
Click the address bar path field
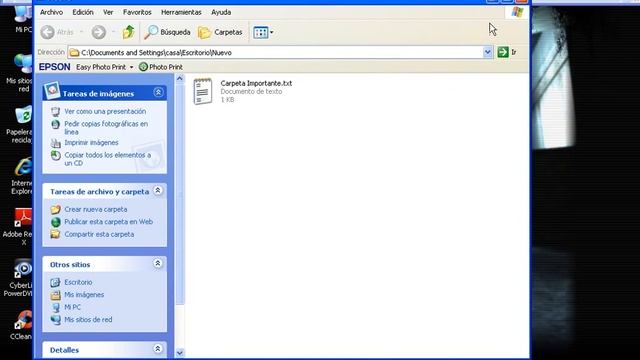[276, 52]
